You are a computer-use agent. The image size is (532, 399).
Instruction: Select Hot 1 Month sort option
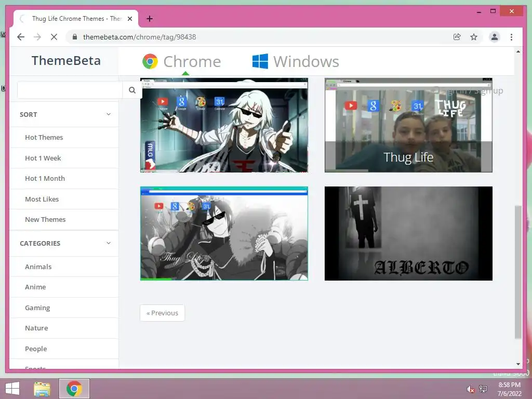tap(45, 179)
